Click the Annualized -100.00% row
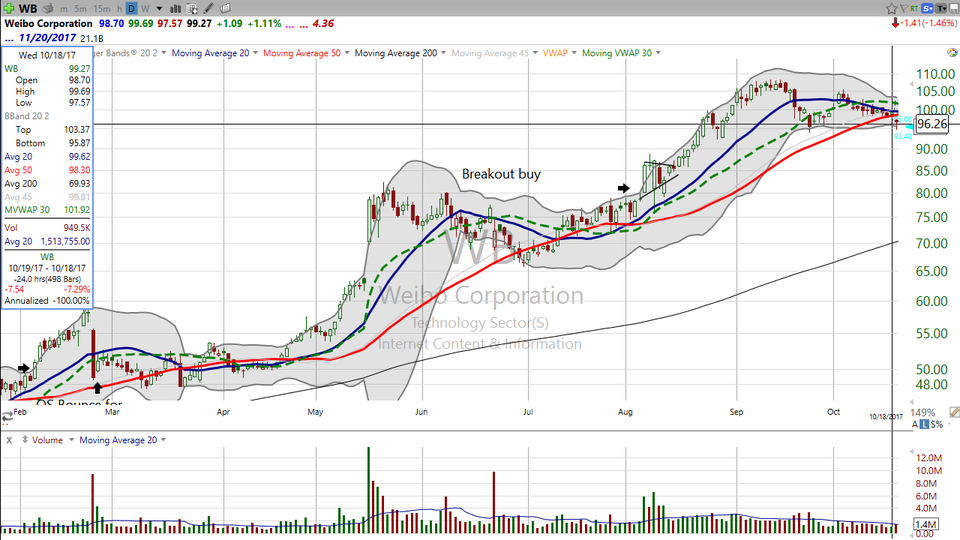 [x=47, y=301]
